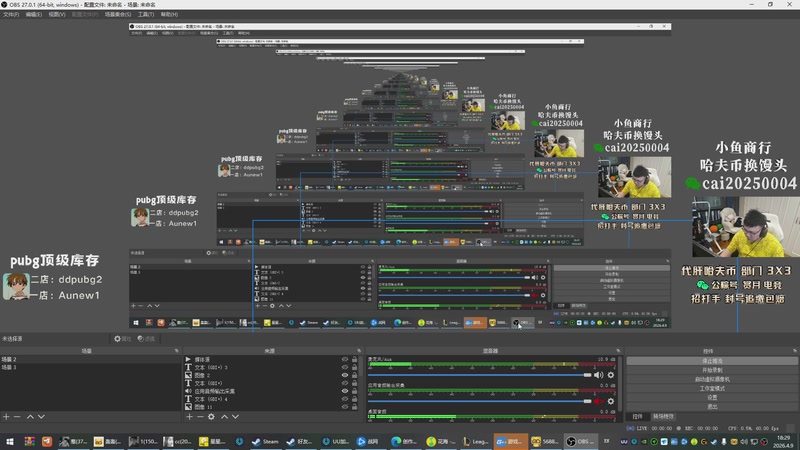Toggle visibility of 图像 11 source
Image resolution: width=800 pixels, height=450 pixels.
(345, 407)
